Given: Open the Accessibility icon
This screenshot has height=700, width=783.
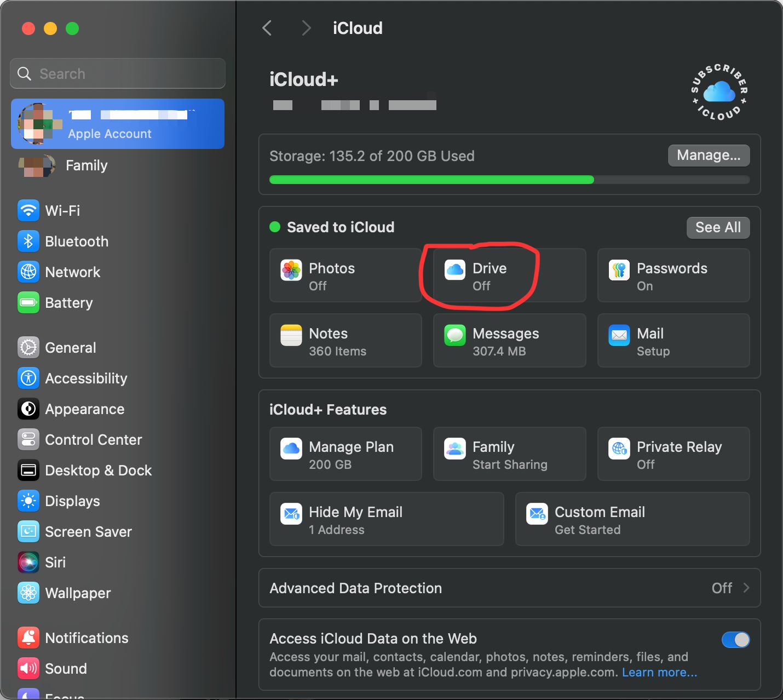Looking at the screenshot, I should [x=28, y=378].
